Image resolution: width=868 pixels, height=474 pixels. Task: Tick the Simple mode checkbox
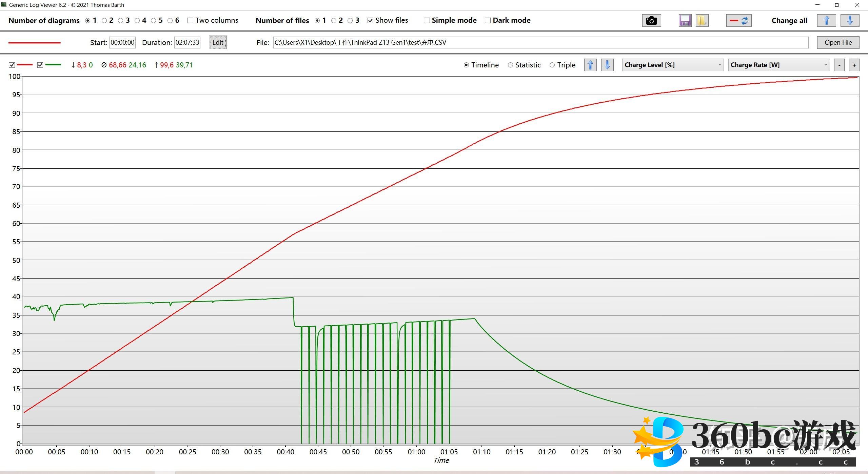coord(427,20)
